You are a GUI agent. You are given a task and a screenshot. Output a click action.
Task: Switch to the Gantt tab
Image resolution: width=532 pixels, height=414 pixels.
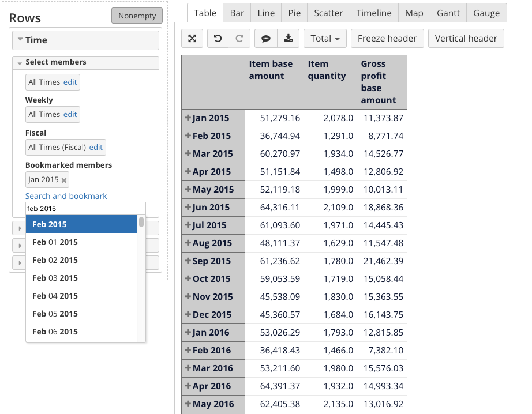coord(448,13)
